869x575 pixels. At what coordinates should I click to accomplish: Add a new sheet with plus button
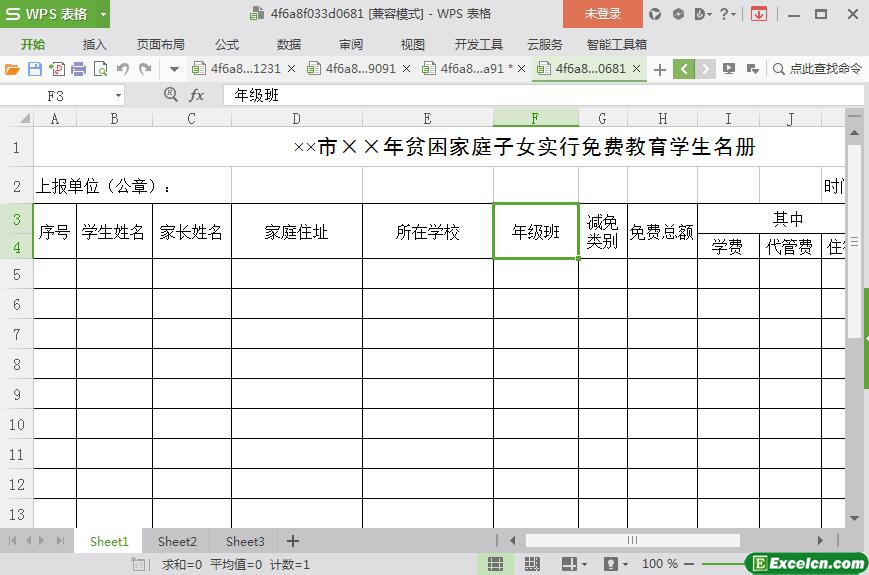coord(293,541)
